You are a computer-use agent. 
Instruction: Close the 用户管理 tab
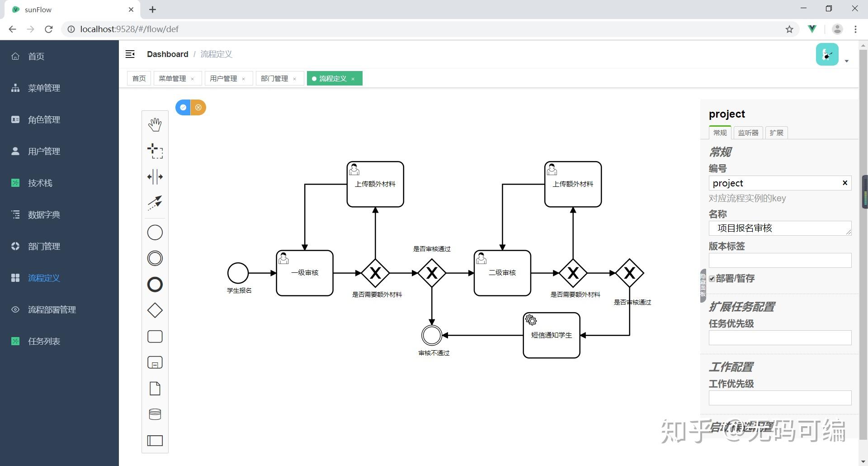point(244,78)
